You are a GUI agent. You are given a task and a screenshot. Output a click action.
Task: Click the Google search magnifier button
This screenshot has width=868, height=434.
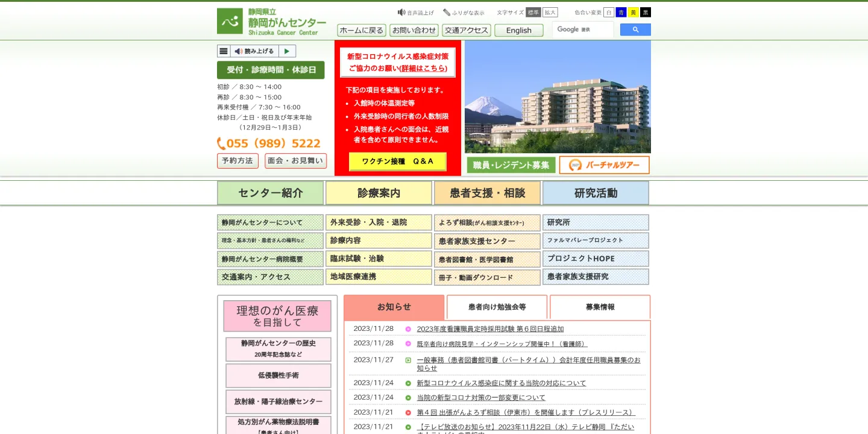635,30
